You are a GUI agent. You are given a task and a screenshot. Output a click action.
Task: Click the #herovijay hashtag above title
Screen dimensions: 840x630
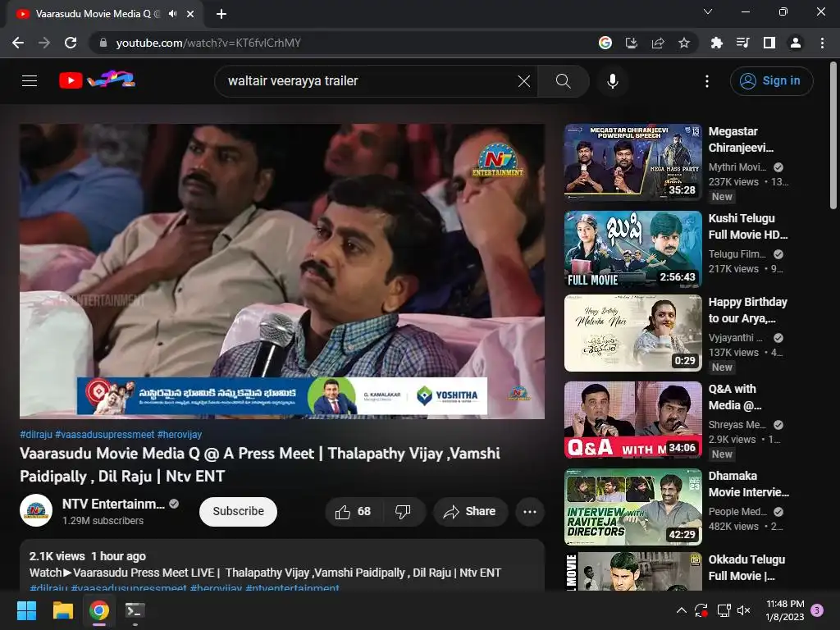(x=180, y=435)
